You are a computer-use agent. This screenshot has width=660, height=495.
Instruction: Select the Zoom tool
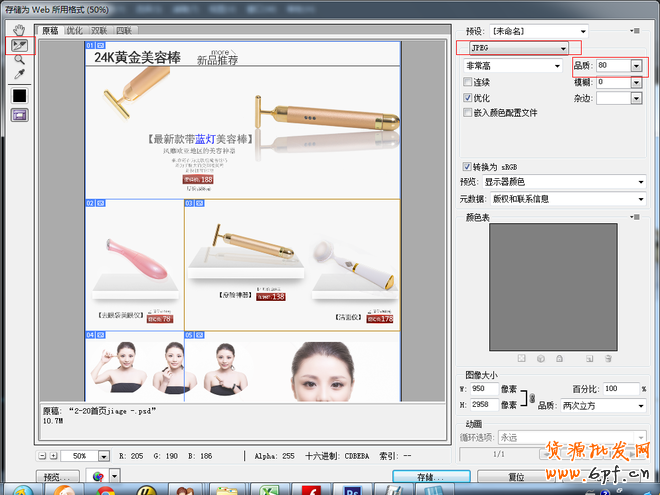coord(19,60)
